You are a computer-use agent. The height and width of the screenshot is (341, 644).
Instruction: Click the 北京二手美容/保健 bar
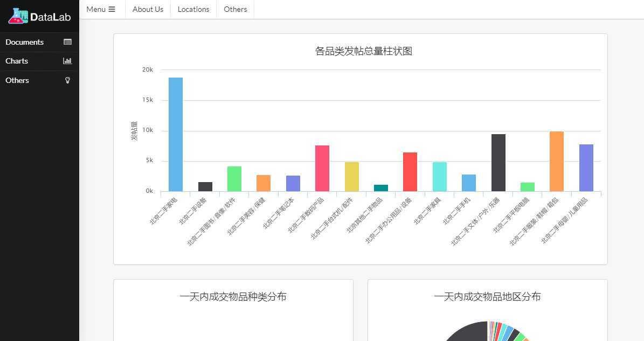pyautogui.click(x=264, y=183)
